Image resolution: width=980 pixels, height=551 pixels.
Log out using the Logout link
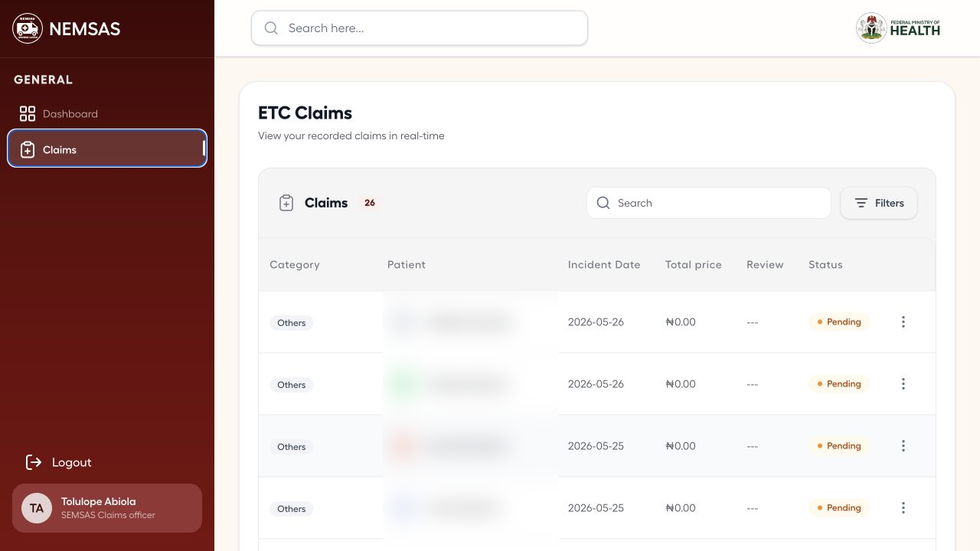point(59,462)
